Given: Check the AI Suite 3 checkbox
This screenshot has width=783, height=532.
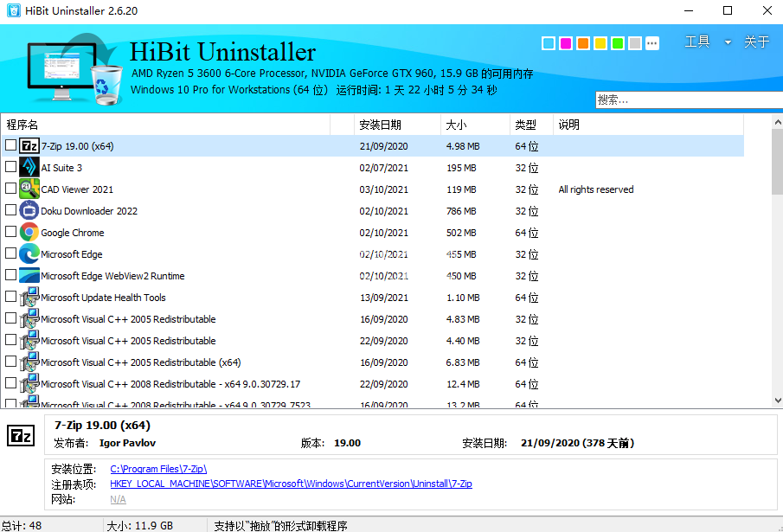Looking at the screenshot, I should (10, 167).
